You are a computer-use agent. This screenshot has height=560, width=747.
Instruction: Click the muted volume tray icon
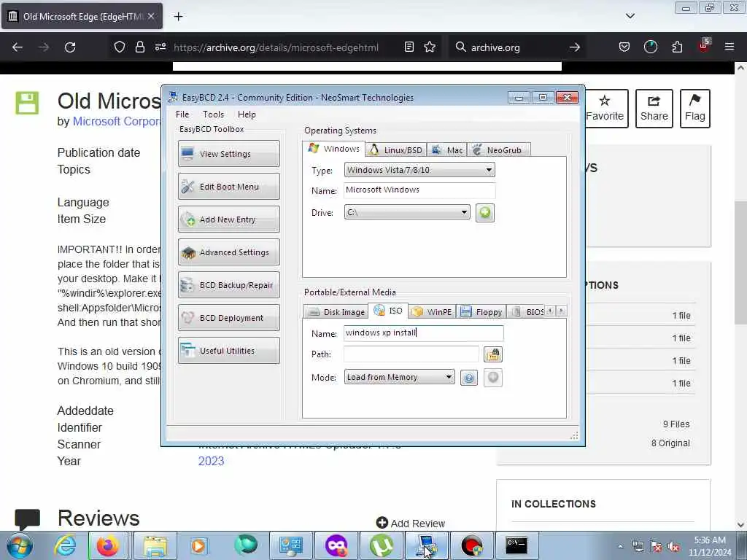[x=673, y=547]
